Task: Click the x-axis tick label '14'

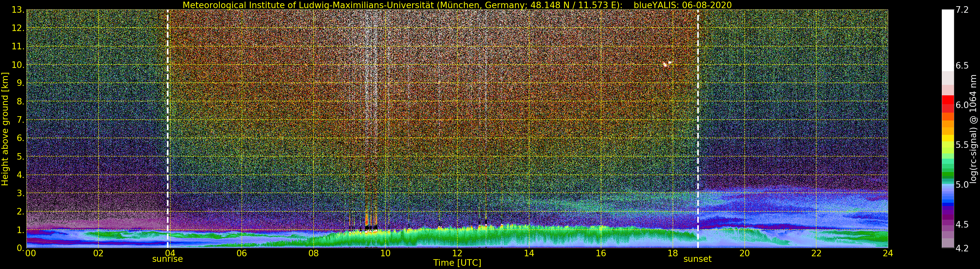Action: pyautogui.click(x=529, y=253)
